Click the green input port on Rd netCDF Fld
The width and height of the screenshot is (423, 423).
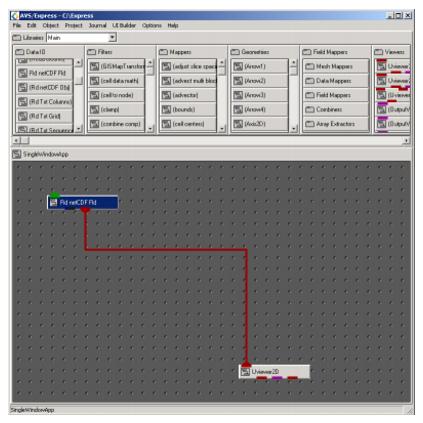click(x=55, y=195)
